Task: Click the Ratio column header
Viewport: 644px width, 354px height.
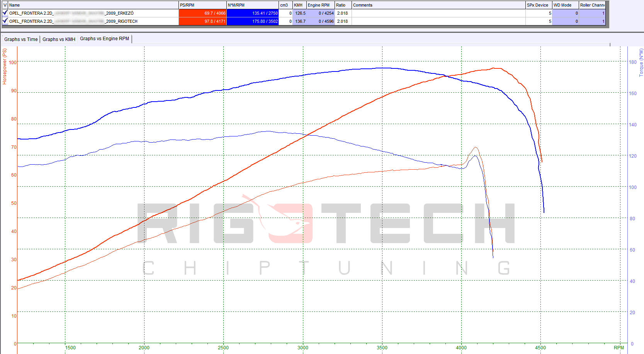Action: [x=343, y=5]
